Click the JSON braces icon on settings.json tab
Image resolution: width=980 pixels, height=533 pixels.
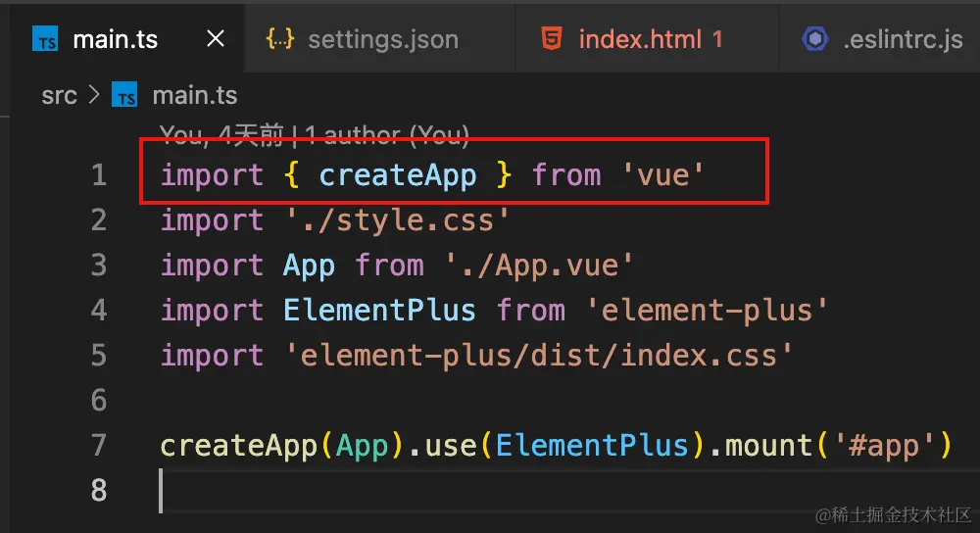[279, 39]
